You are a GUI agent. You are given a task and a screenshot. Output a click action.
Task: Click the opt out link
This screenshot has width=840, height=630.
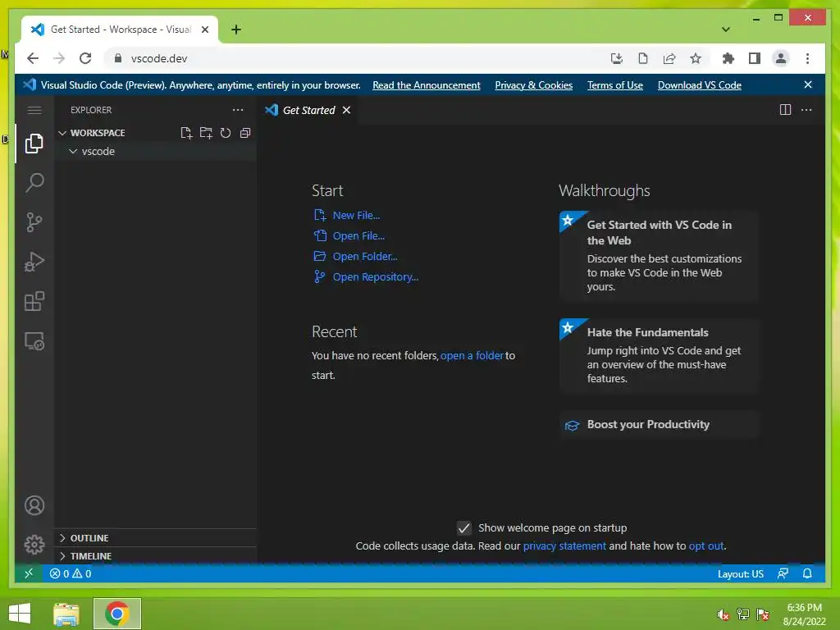706,546
